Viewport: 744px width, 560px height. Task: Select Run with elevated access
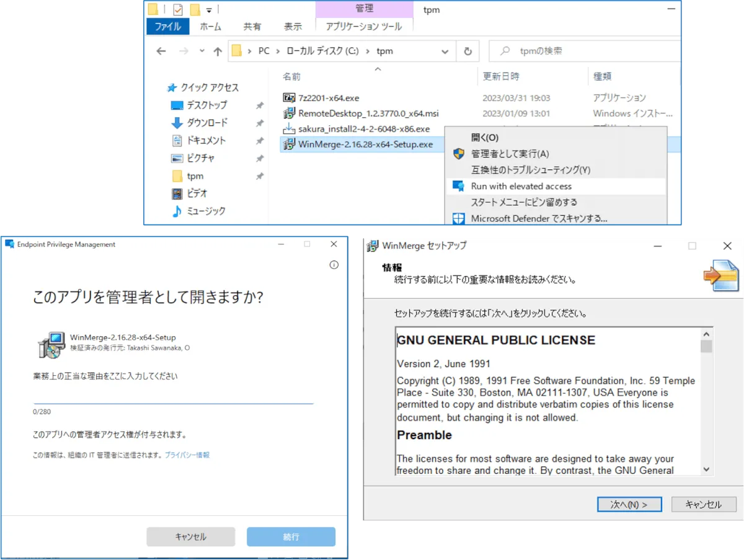[557, 186]
